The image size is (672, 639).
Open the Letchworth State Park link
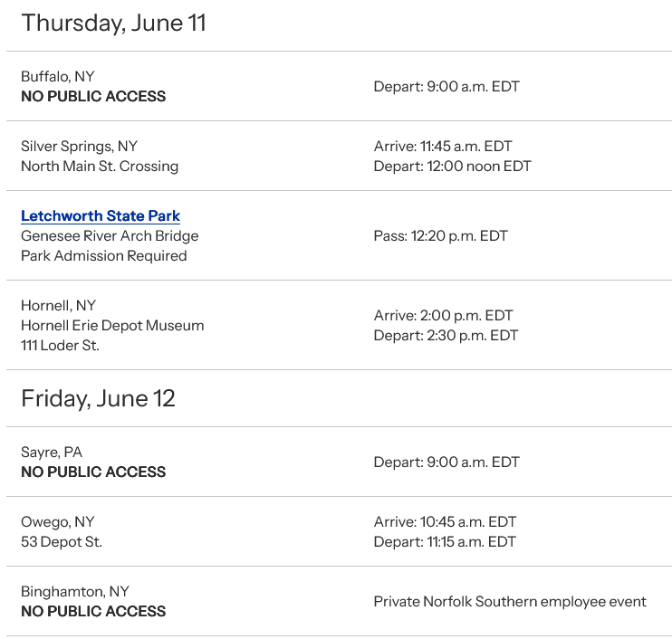pyautogui.click(x=101, y=216)
